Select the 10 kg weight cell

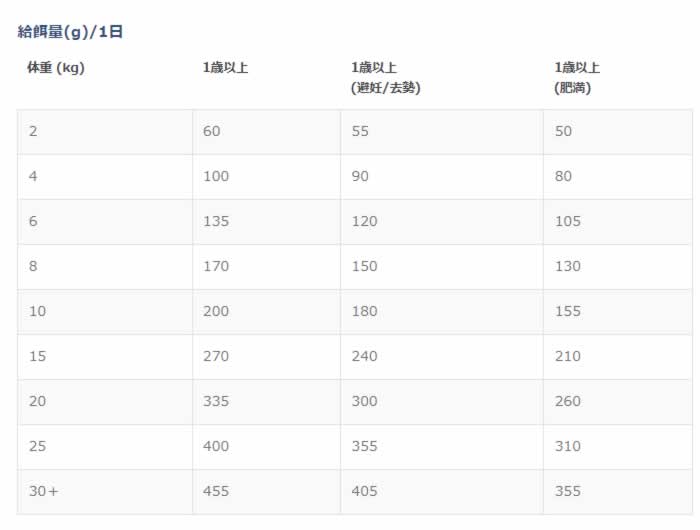tap(37, 311)
